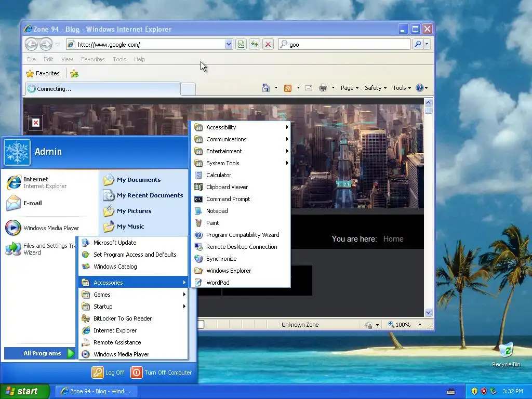Expand System Tools submenu

pos(241,163)
